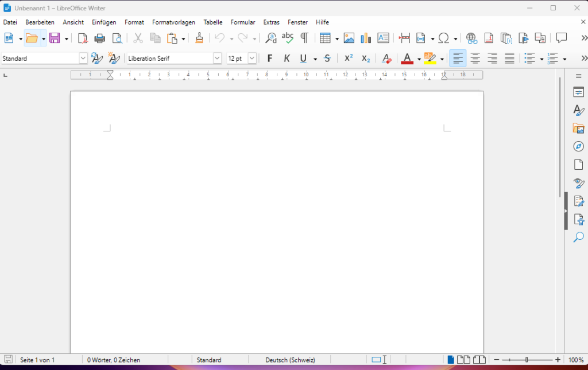Click Seite 1 von 1 in status bar
588x370 pixels.
point(37,360)
